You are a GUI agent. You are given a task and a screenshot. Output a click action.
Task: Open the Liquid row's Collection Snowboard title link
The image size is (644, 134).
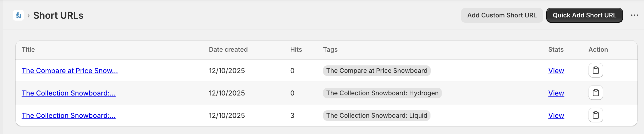pos(68,116)
